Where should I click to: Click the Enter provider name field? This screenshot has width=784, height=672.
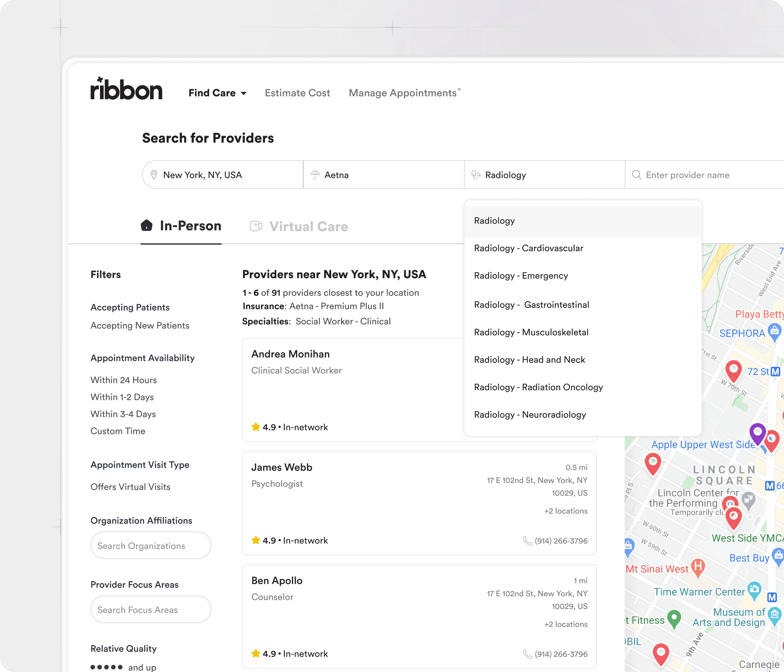[704, 175]
